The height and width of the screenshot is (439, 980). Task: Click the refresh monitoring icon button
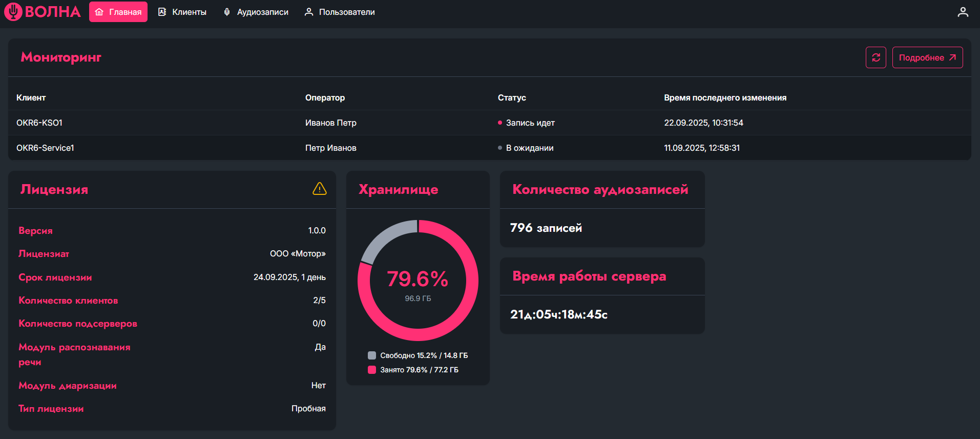pos(875,57)
